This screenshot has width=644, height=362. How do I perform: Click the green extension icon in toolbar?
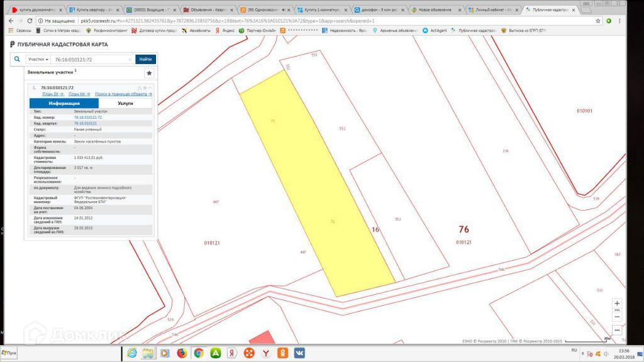[x=609, y=21]
